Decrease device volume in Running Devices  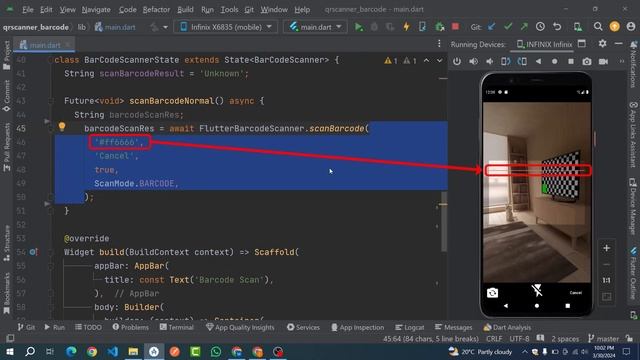[x=489, y=61]
